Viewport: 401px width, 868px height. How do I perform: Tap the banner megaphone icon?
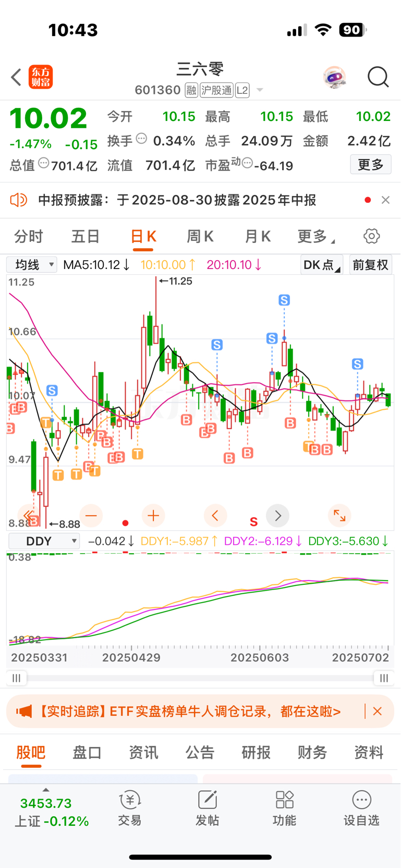[x=24, y=711]
